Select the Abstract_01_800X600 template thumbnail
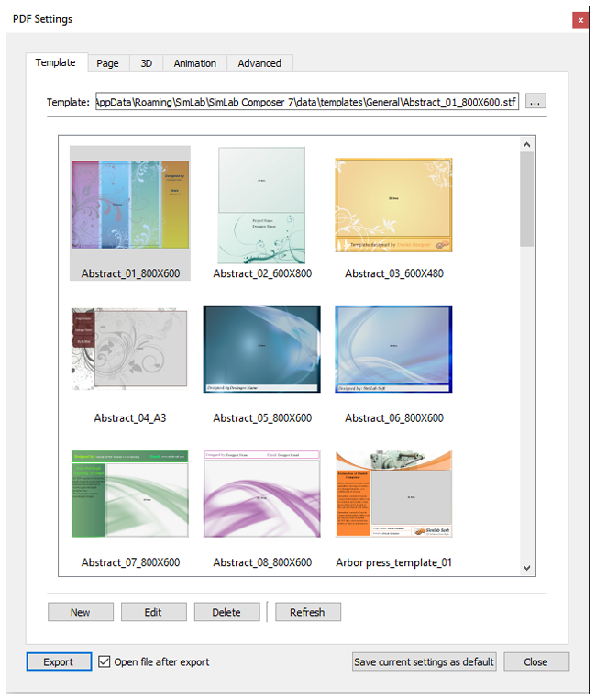The width and height of the screenshot is (596, 700). click(x=130, y=206)
